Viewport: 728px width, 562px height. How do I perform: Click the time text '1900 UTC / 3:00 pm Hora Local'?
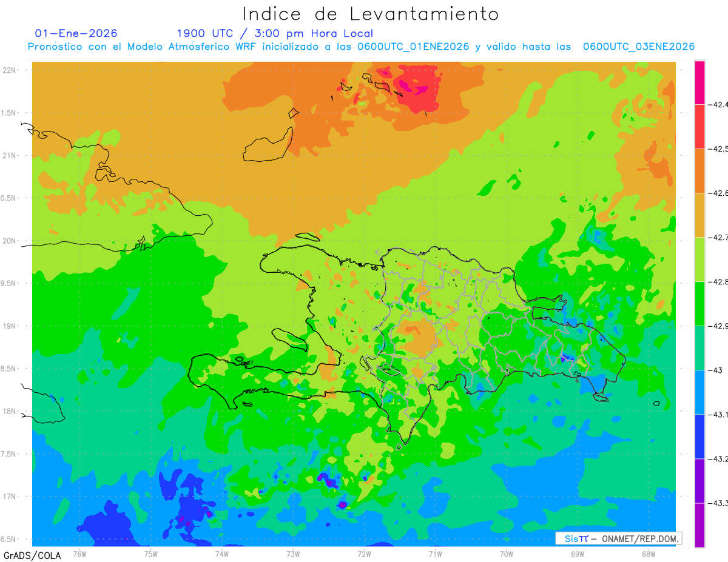pyautogui.click(x=275, y=33)
